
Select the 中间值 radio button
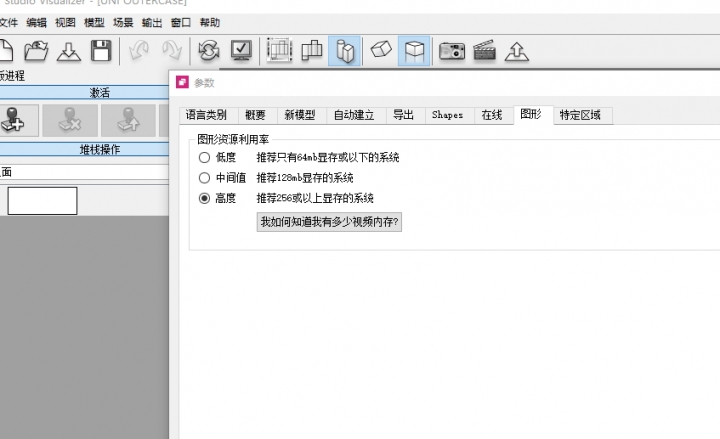pyautogui.click(x=205, y=178)
